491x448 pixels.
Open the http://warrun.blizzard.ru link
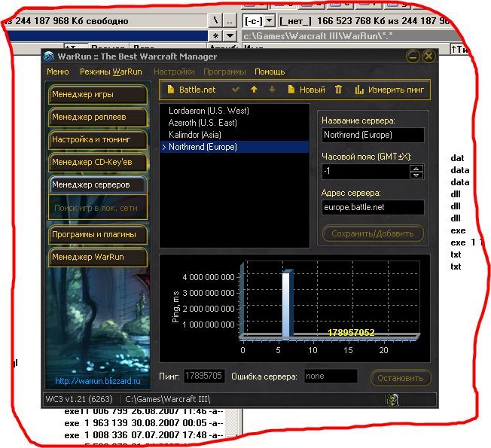(x=98, y=381)
